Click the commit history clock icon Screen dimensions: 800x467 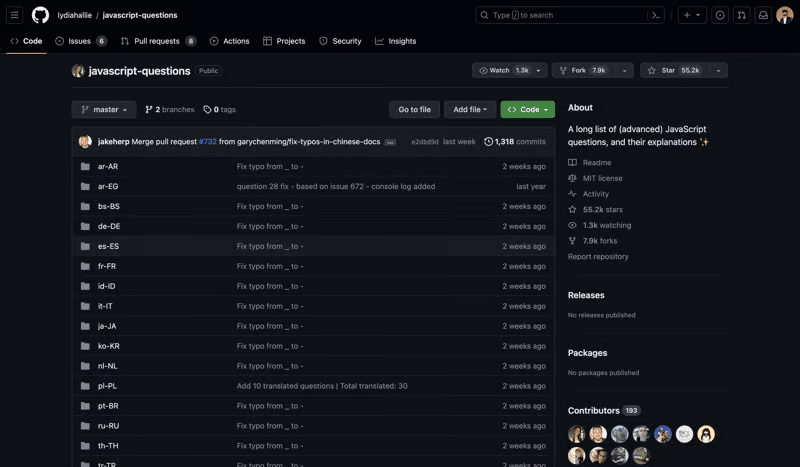pyautogui.click(x=488, y=142)
